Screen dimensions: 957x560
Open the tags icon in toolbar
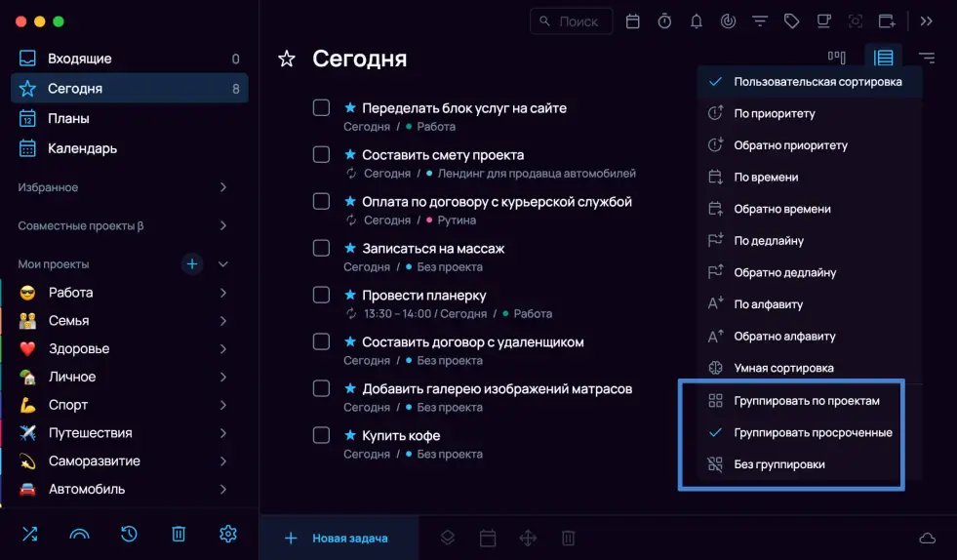pos(792,20)
